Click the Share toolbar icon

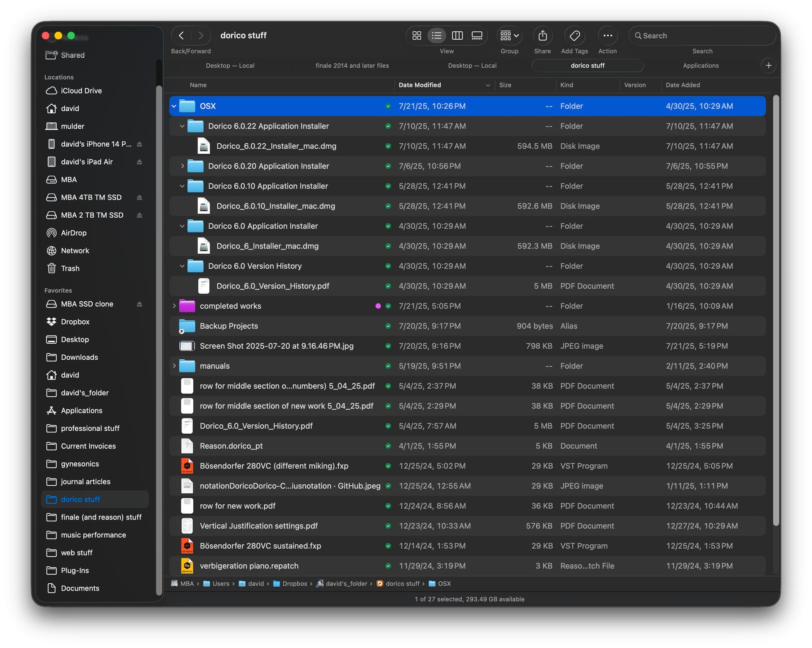(x=542, y=36)
